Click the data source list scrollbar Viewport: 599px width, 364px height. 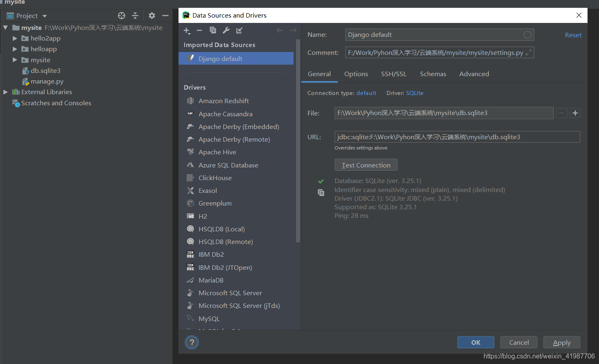[298, 141]
